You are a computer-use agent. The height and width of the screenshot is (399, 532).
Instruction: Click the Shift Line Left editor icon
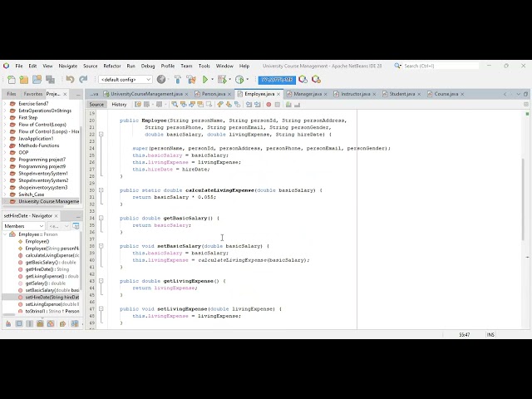coord(249,105)
